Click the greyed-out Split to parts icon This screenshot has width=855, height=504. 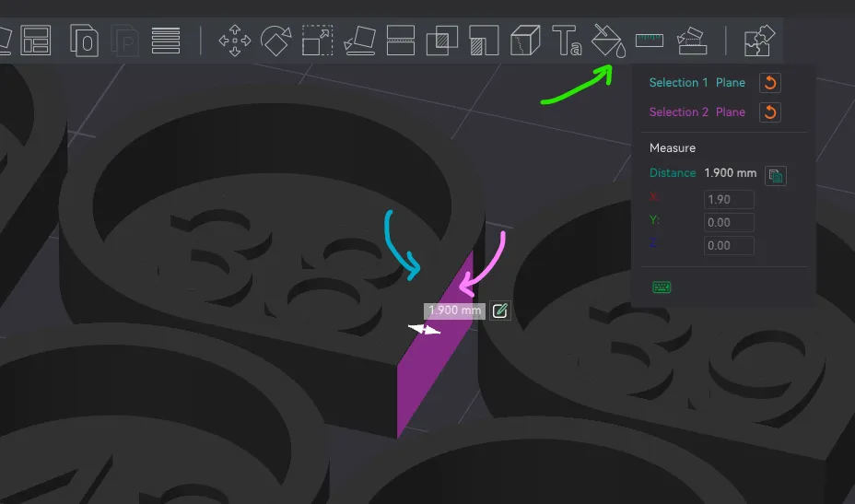[x=125, y=41]
